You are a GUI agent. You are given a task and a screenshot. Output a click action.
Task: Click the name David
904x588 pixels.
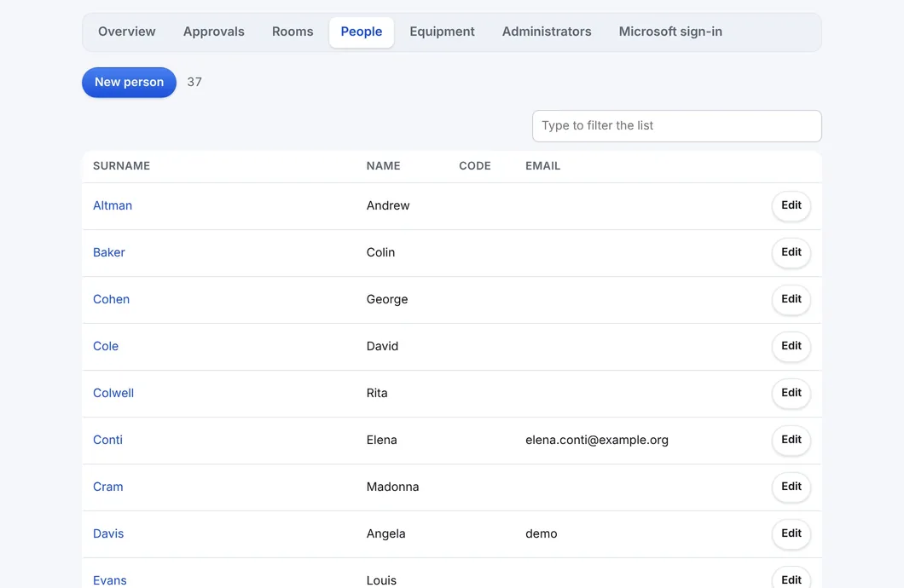(382, 346)
